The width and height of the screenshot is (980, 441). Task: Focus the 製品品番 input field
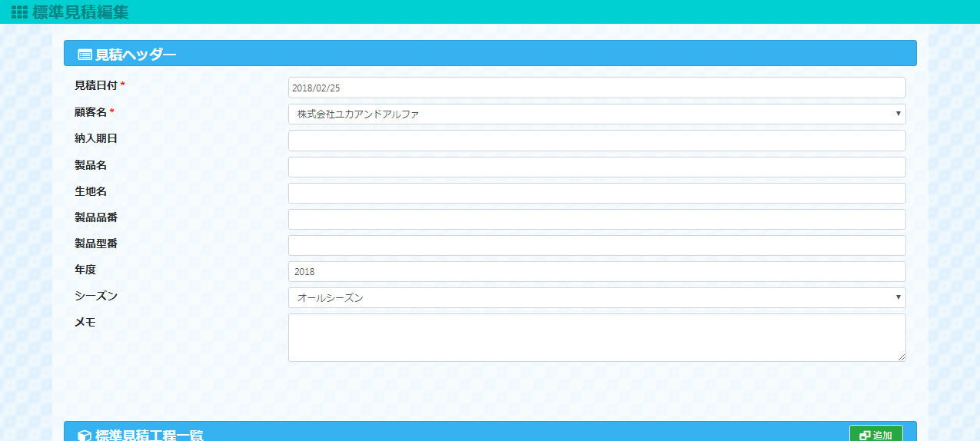coord(596,219)
